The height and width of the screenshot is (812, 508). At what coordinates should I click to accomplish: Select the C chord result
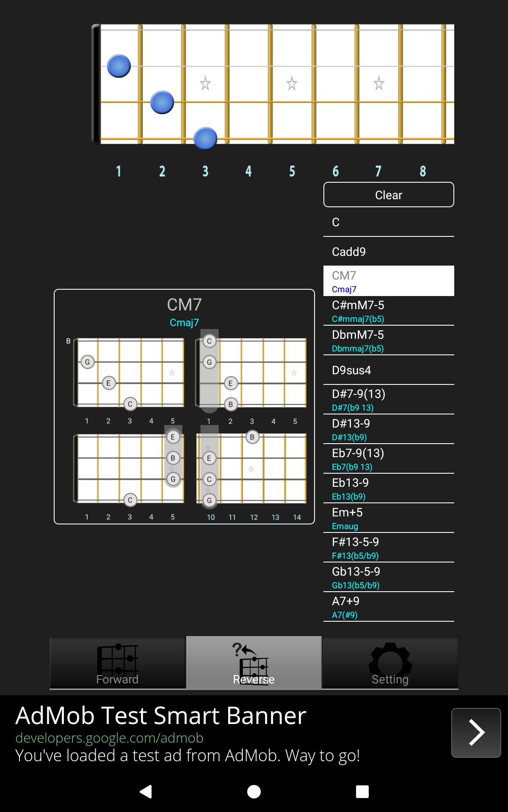point(389,222)
